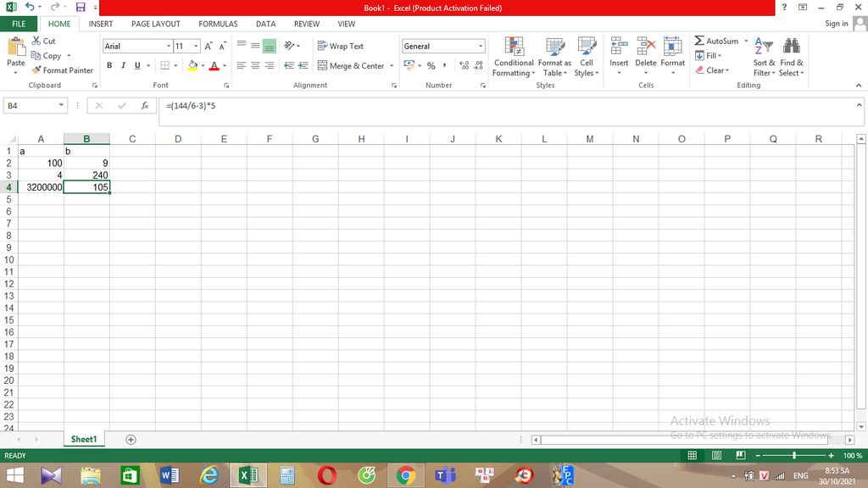Click Insert Function fx icon
Image resolution: width=868 pixels, height=488 pixels.
pyautogui.click(x=144, y=106)
